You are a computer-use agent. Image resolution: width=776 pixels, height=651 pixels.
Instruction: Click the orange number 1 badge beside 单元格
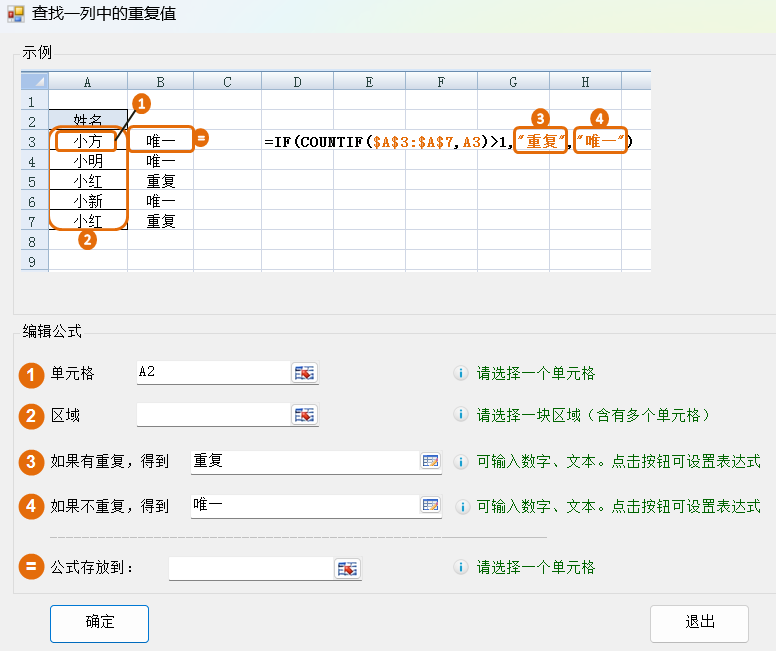(x=31, y=374)
